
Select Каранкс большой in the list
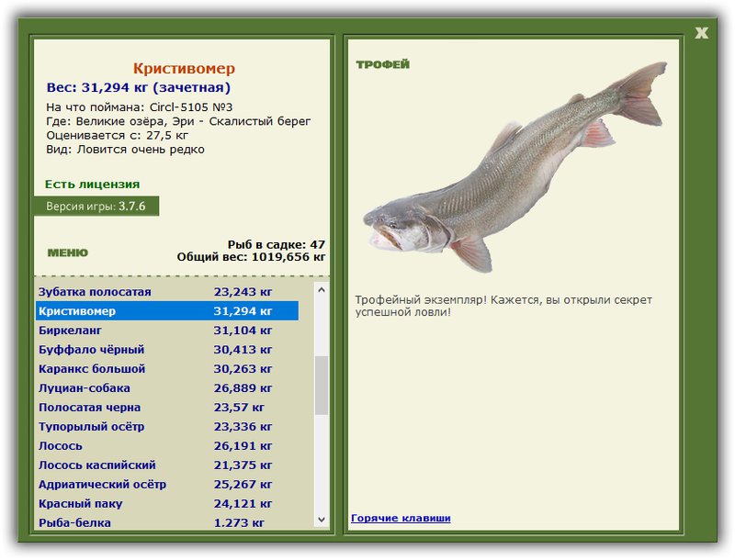click(x=167, y=368)
